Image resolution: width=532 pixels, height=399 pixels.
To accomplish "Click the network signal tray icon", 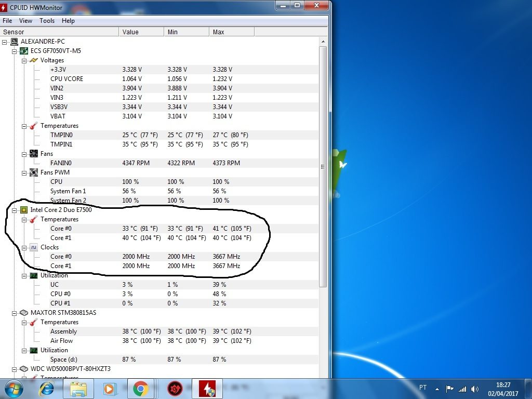I will point(462,389).
